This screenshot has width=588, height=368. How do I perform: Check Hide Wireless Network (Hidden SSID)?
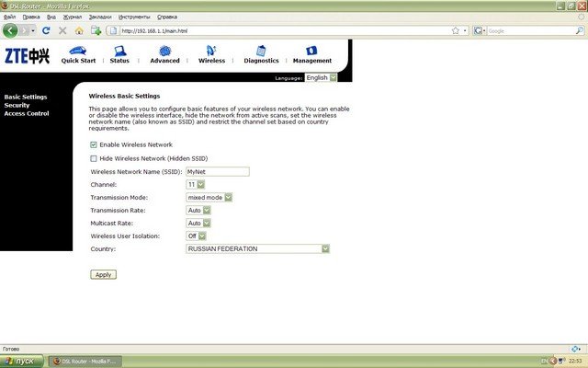(94, 158)
